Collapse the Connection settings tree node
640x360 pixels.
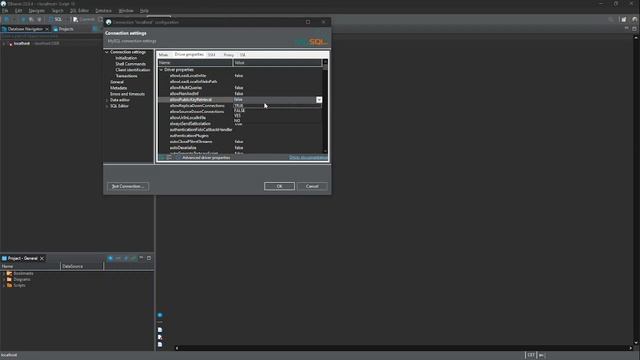[x=107, y=52]
